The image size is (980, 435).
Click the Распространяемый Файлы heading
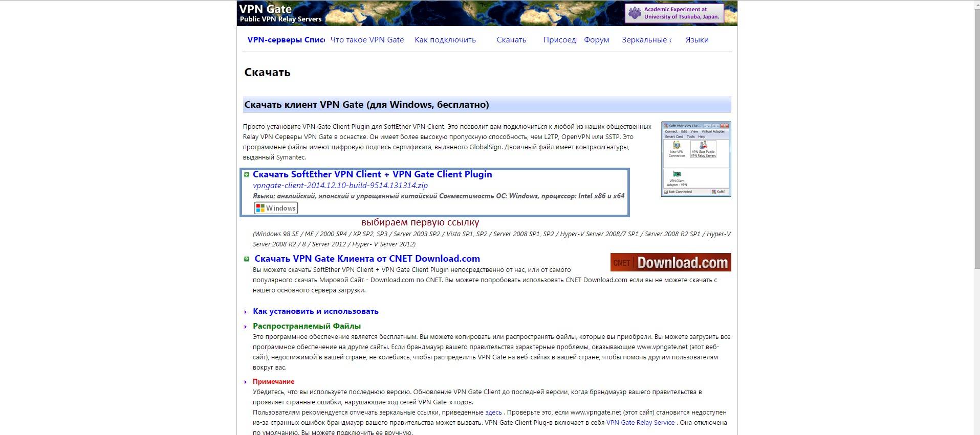pos(307,326)
